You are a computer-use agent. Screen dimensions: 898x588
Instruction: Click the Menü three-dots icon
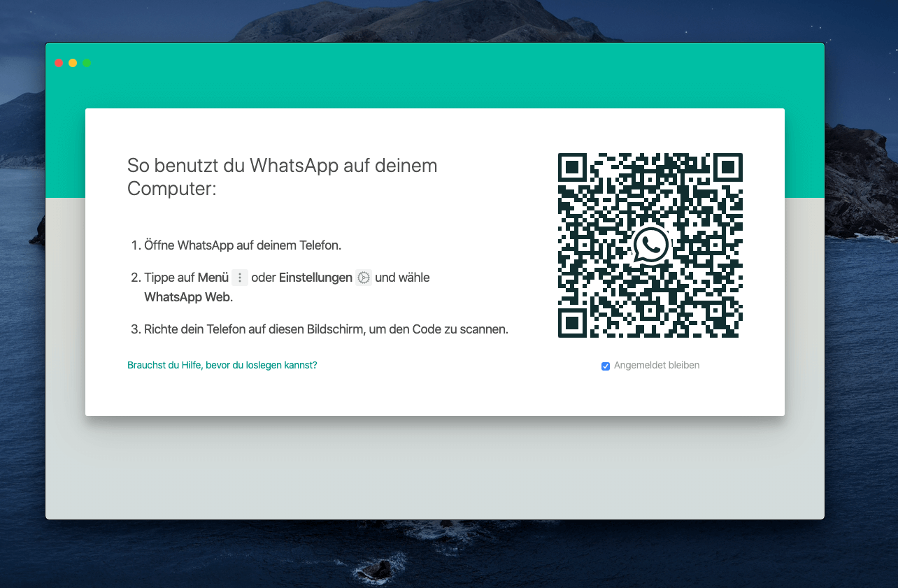[x=240, y=278]
